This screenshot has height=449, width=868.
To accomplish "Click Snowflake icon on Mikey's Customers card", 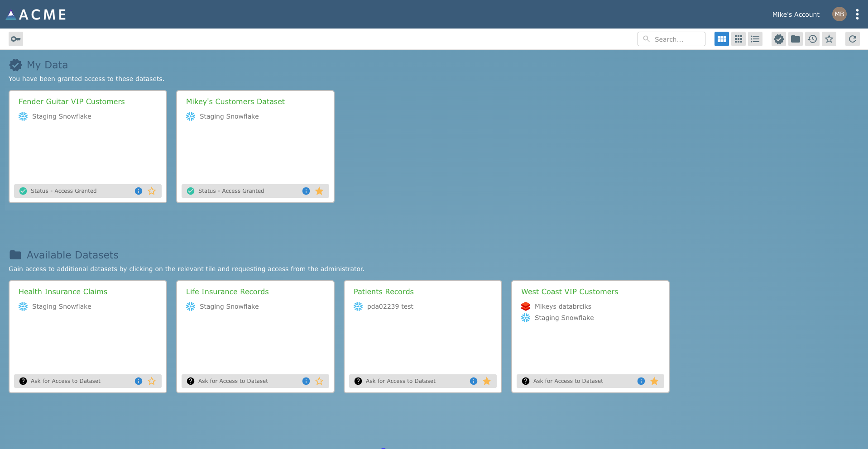I will (191, 116).
